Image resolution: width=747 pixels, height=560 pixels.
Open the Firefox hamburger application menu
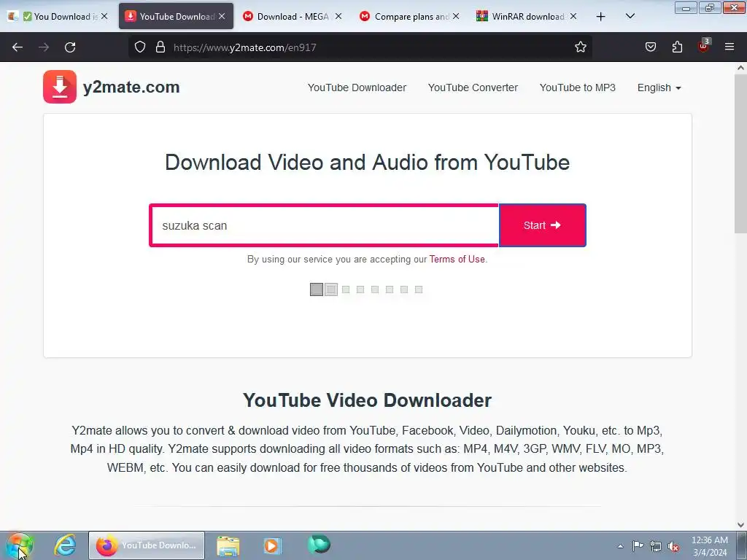(x=729, y=47)
